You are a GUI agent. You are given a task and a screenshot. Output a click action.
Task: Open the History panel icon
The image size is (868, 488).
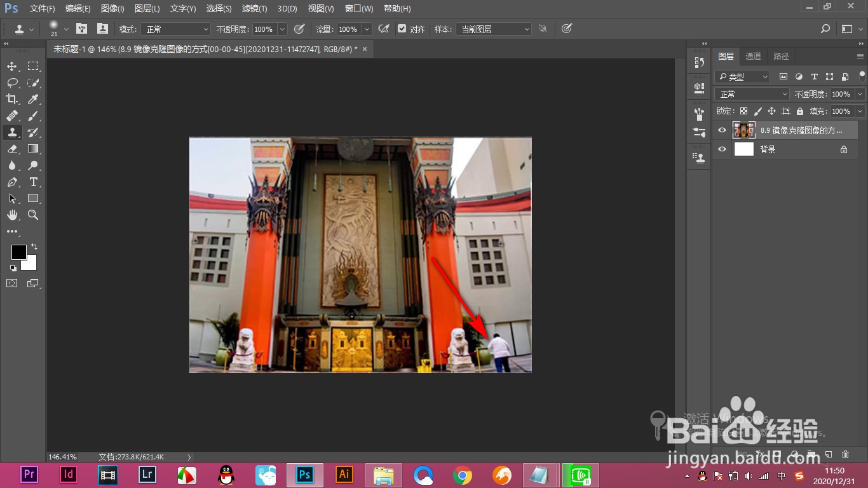click(699, 62)
